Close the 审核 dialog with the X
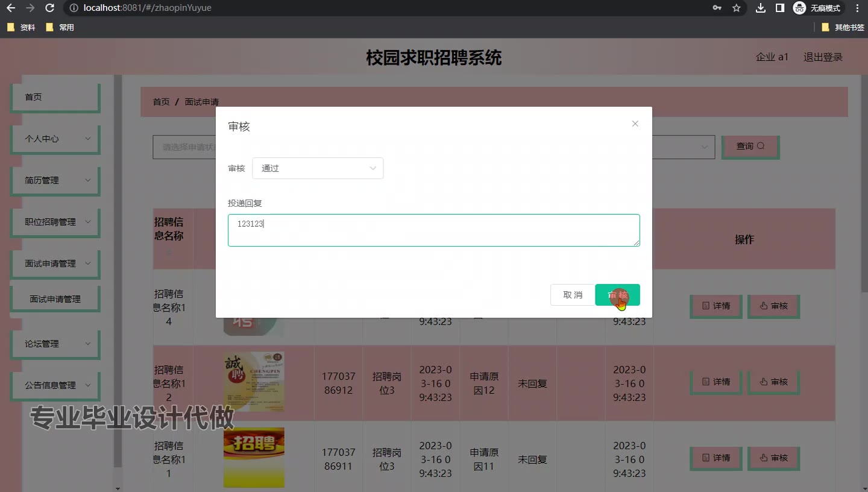868x492 pixels. 635,124
